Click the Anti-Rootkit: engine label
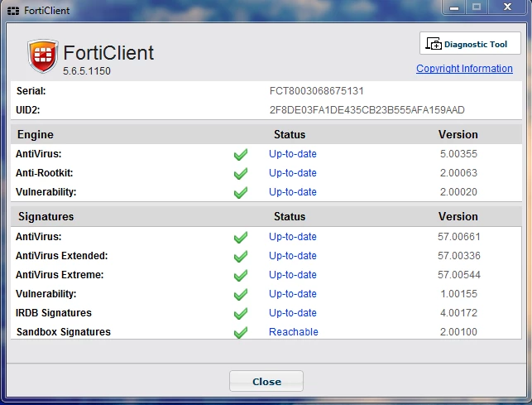Image resolution: width=532 pixels, height=405 pixels. pyautogui.click(x=44, y=173)
